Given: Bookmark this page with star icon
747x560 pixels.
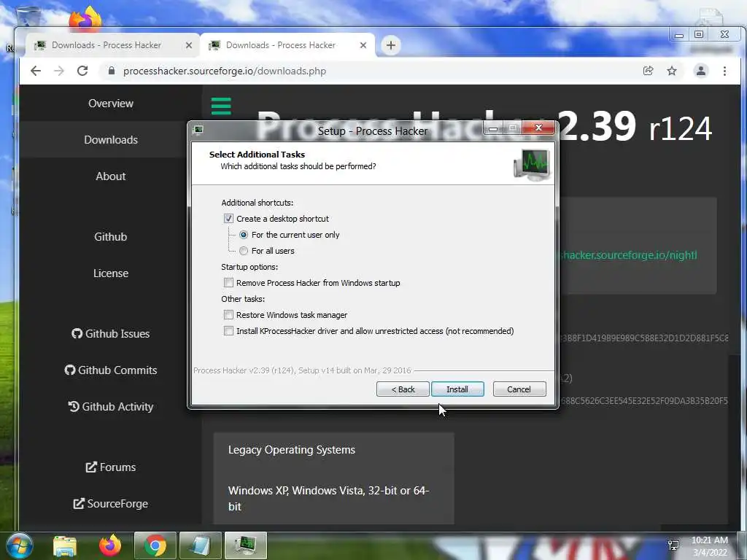Looking at the screenshot, I should point(672,71).
